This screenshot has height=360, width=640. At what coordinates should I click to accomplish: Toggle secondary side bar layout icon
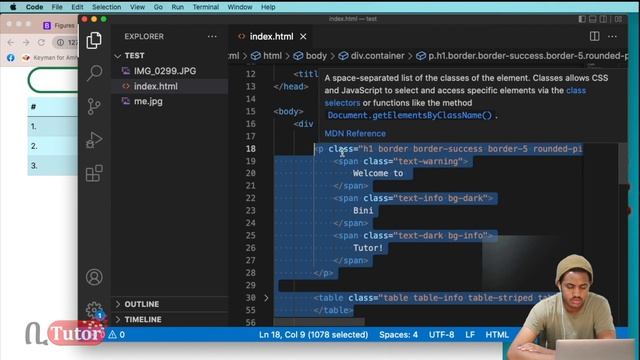tap(603, 19)
